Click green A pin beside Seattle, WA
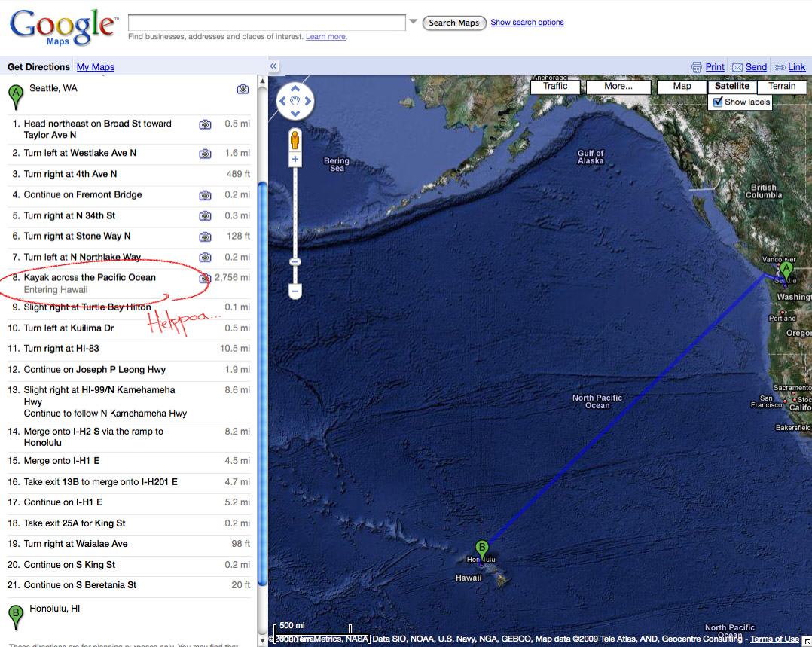Screen dimensions: 812x647 click(x=16, y=97)
